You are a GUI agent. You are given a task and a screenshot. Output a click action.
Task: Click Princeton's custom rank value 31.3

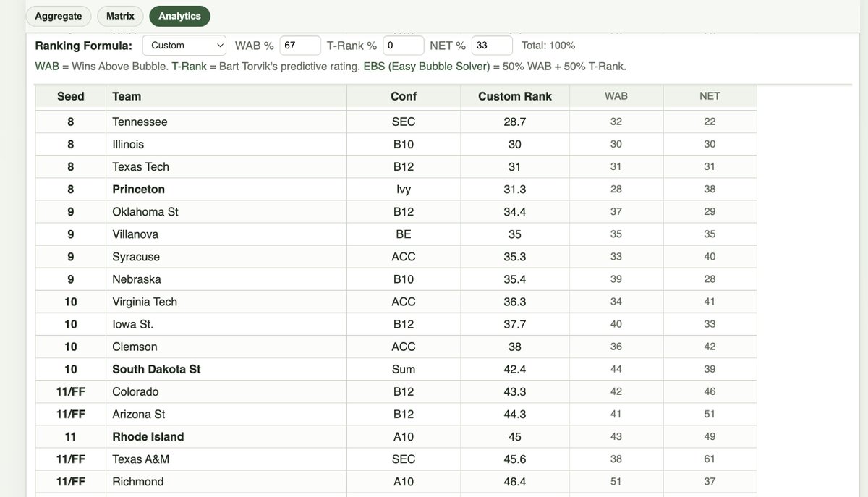coord(515,189)
